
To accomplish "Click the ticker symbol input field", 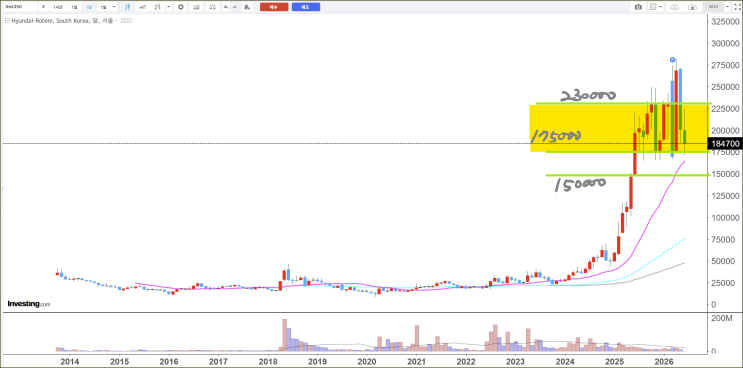I will 20,7.
